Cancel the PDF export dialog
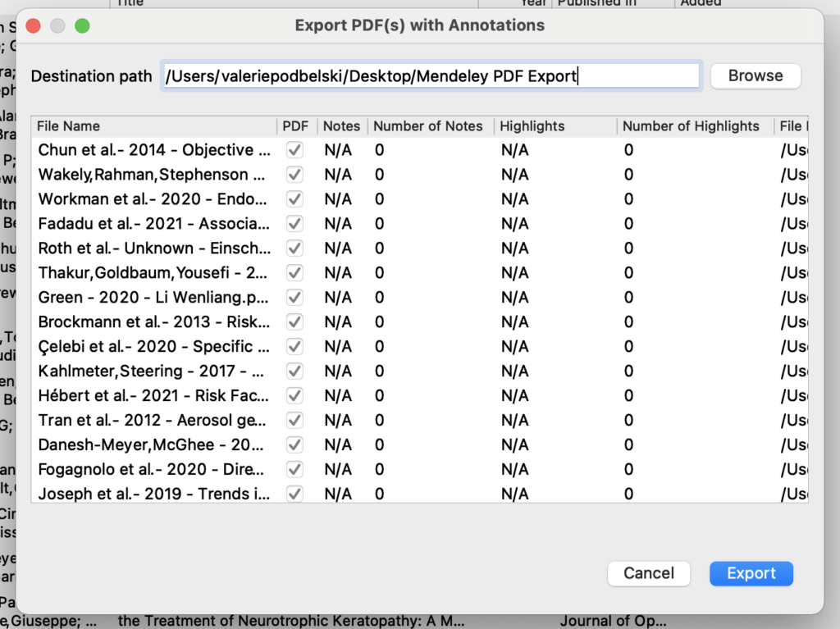The height and width of the screenshot is (629, 840). pyautogui.click(x=648, y=573)
